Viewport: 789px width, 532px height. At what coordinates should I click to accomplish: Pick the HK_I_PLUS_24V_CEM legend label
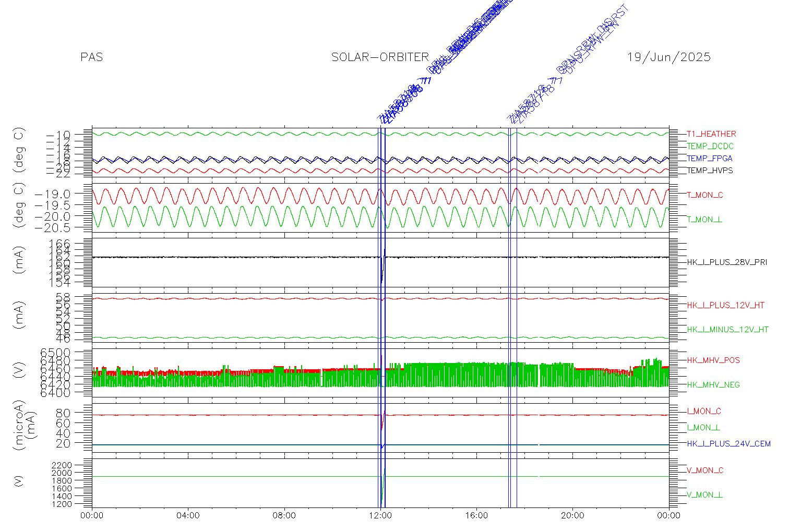click(728, 444)
